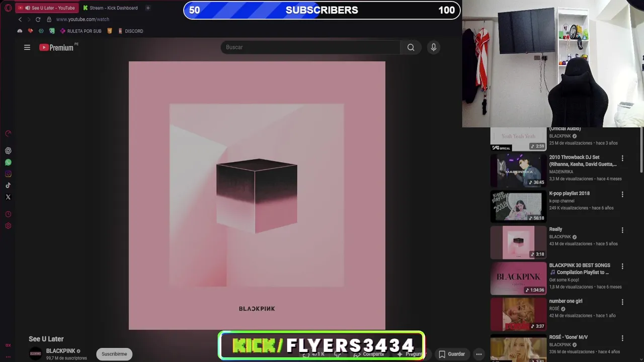Open Instagram in the Opera sidebar
644x362 pixels.
(x=8, y=174)
